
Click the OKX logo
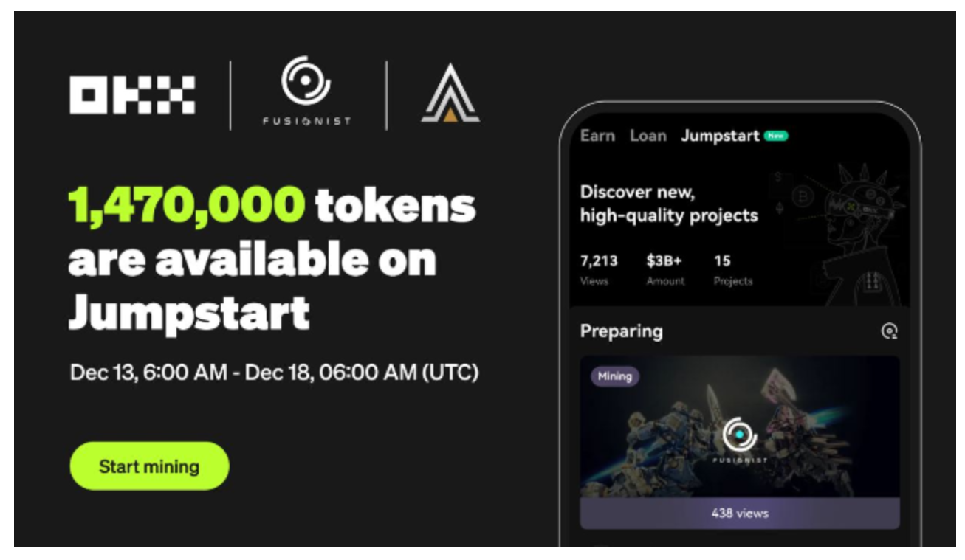[x=132, y=95]
